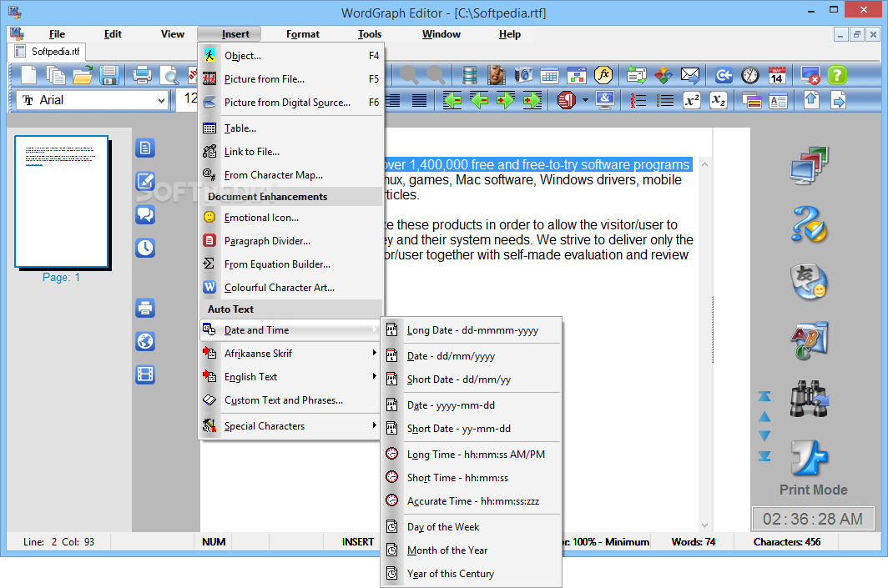Click the sidebar clock icon
The height and width of the screenshot is (588, 888).
[x=145, y=248]
